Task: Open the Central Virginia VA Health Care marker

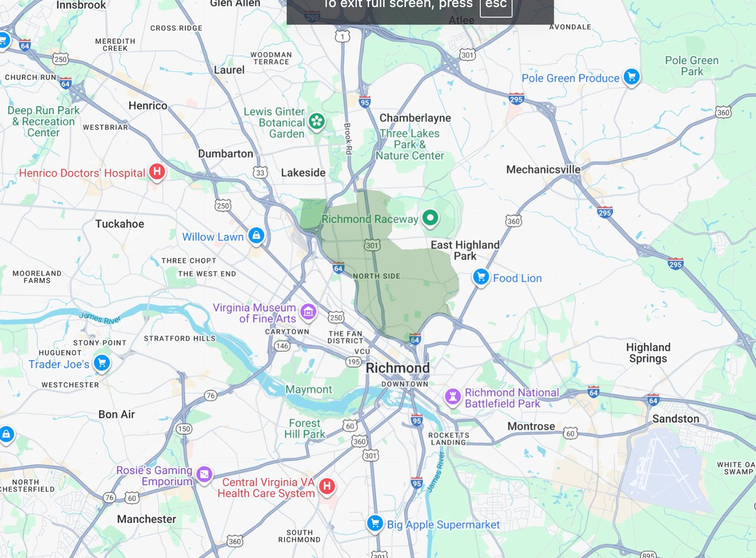Action: pyautogui.click(x=327, y=487)
